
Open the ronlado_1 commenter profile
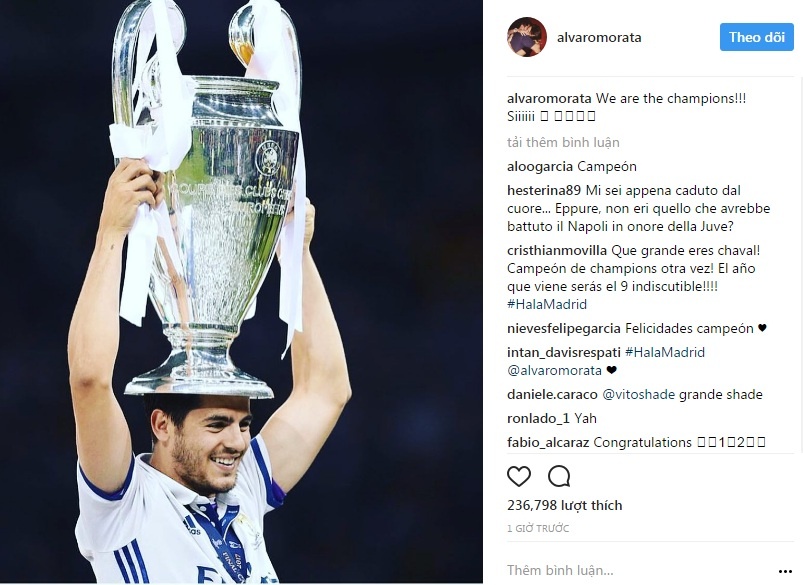point(538,419)
